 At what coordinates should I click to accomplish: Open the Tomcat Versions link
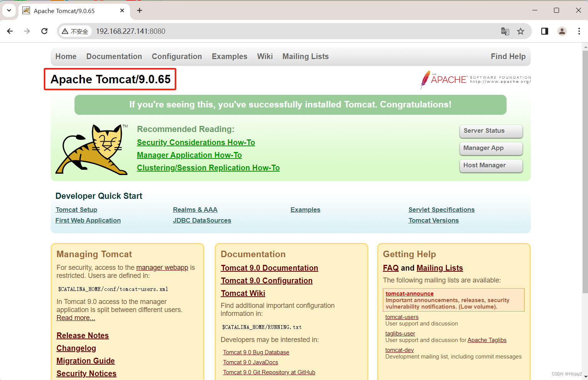point(434,220)
